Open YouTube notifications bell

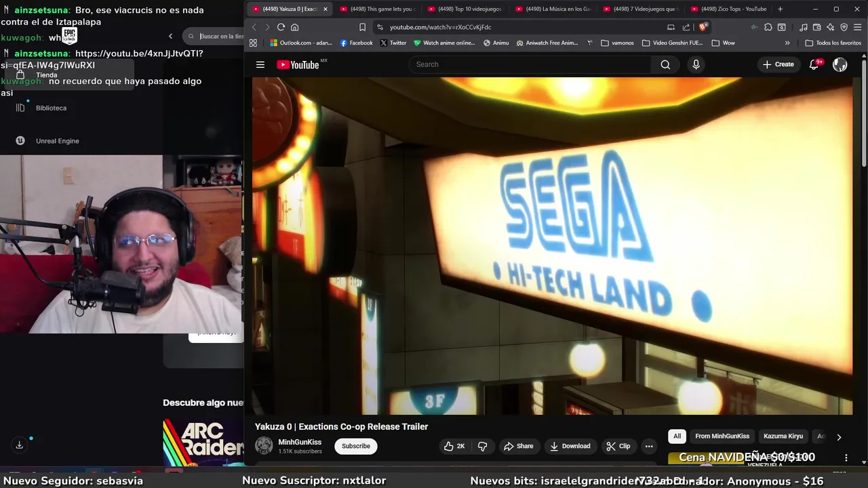(814, 64)
